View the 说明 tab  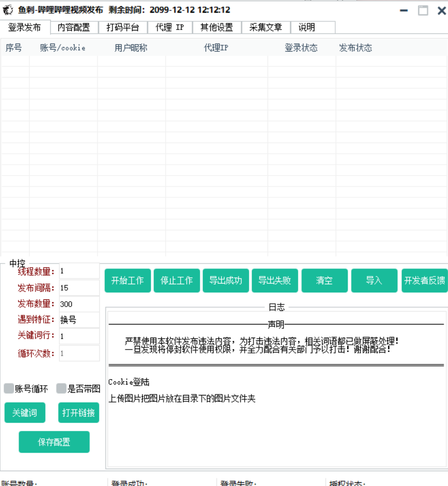[x=307, y=27]
